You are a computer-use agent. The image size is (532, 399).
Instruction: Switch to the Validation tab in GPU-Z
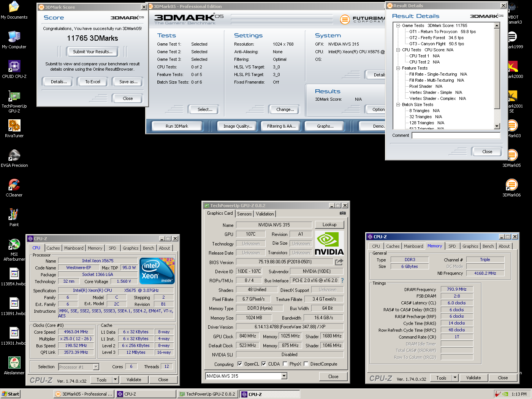[x=265, y=214]
